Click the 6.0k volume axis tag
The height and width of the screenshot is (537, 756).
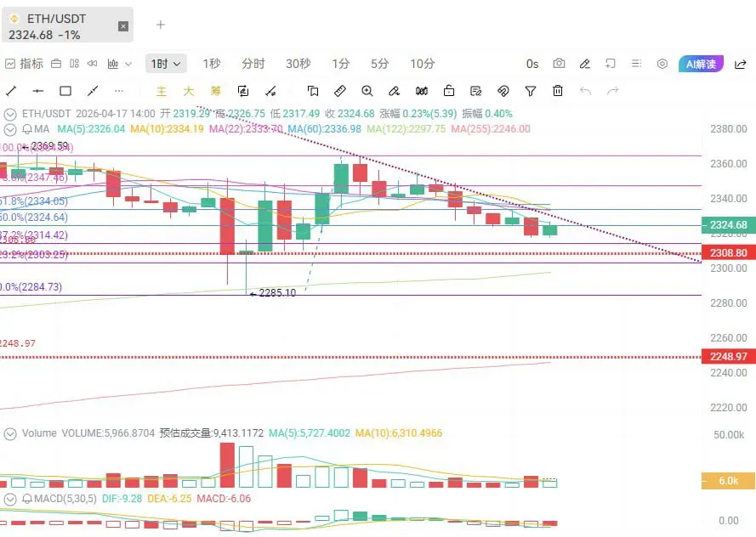(x=729, y=481)
